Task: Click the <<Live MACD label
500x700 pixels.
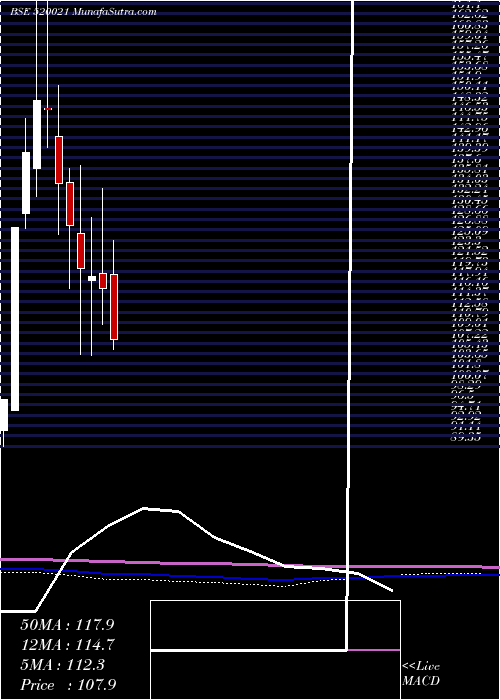Action: 421,674
